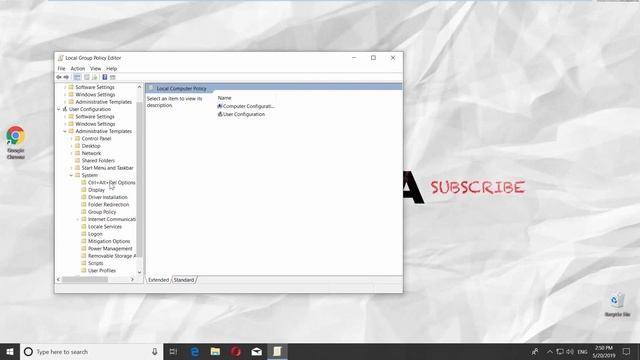This screenshot has height=360, width=640.
Task: Switch to the Extended tab
Action: (158, 280)
